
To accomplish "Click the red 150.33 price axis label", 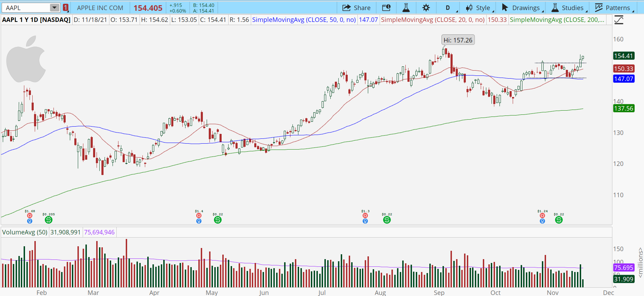I will pos(624,69).
